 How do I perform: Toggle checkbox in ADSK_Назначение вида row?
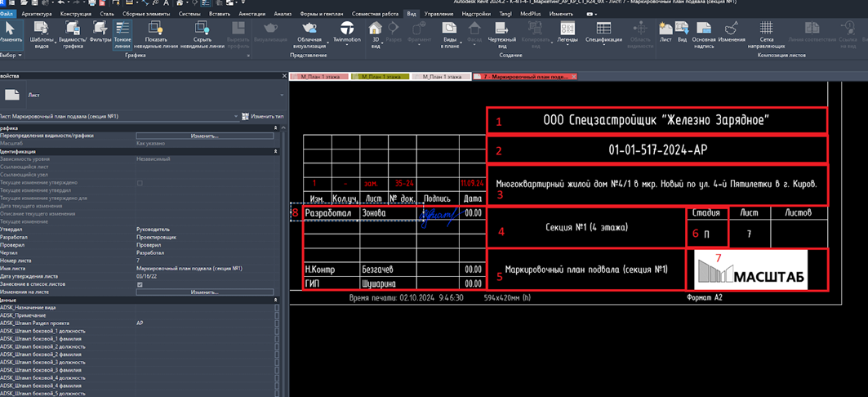277,307
